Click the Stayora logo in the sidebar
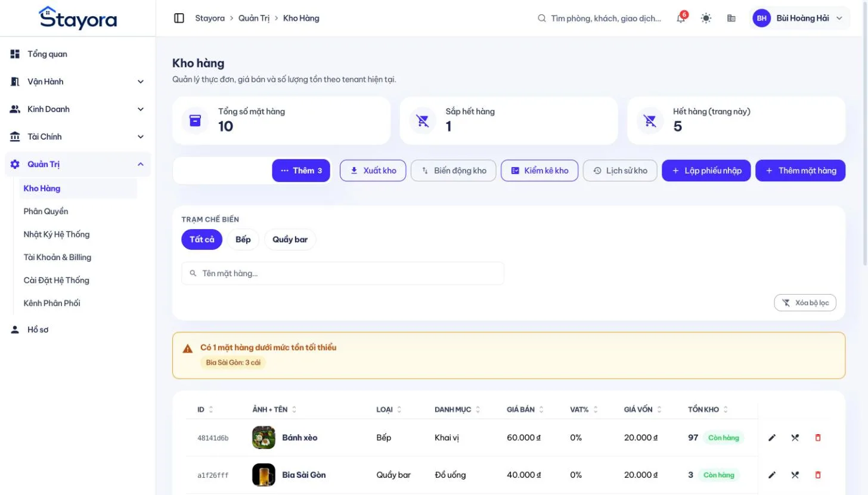 (77, 18)
